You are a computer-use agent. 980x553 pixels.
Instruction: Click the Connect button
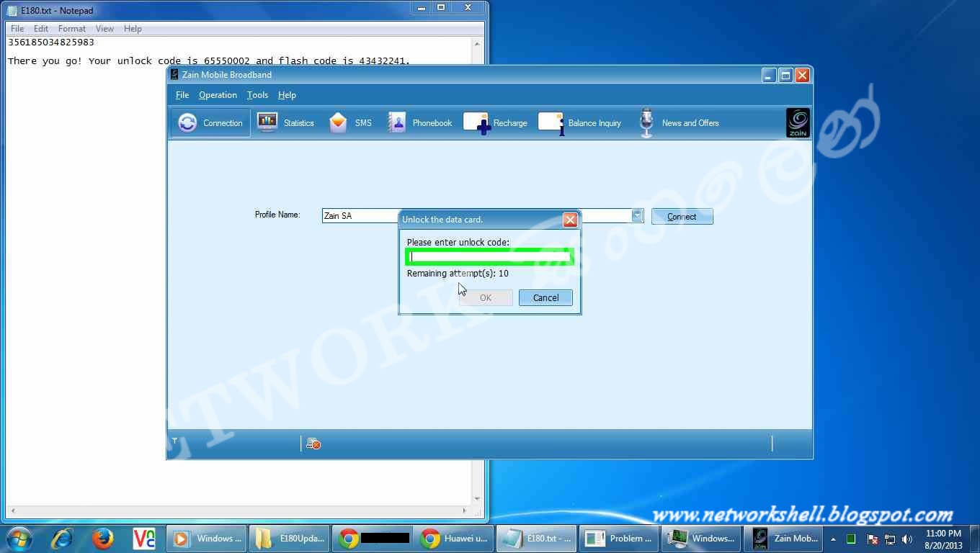[682, 216]
